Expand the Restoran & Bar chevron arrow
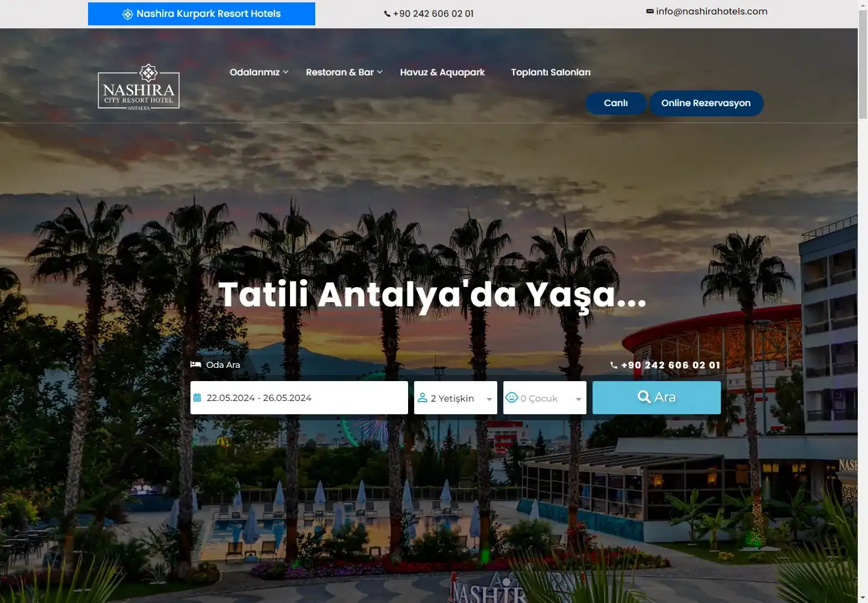The width and height of the screenshot is (868, 603). (380, 72)
